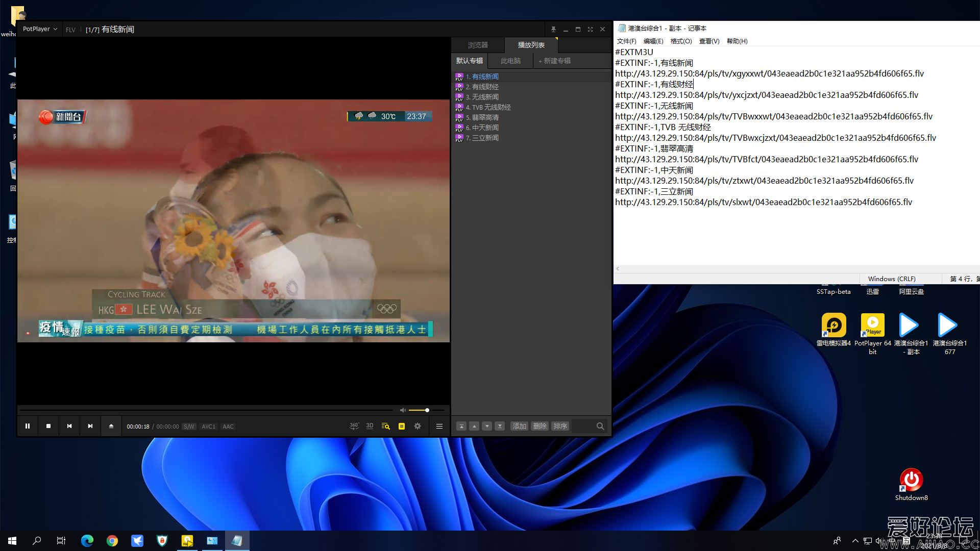Pause the video playback

click(x=28, y=426)
